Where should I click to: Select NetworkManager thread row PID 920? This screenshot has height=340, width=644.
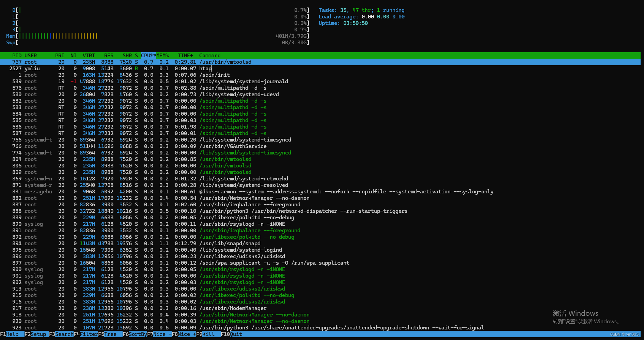click(x=320, y=321)
